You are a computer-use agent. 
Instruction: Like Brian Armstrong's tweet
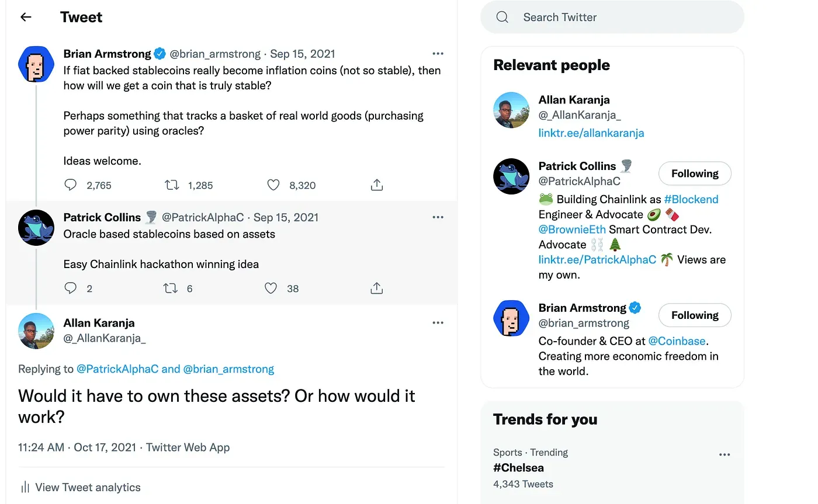click(x=273, y=185)
